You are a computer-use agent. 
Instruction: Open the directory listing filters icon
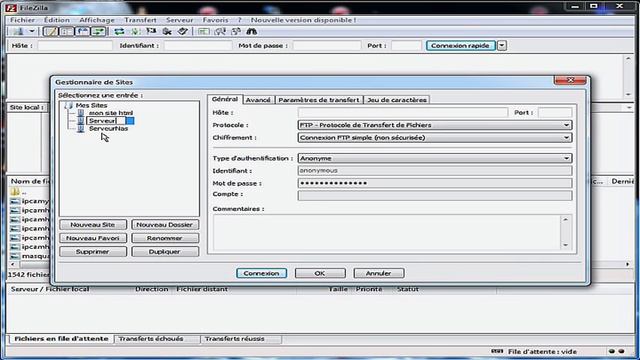click(x=203, y=31)
